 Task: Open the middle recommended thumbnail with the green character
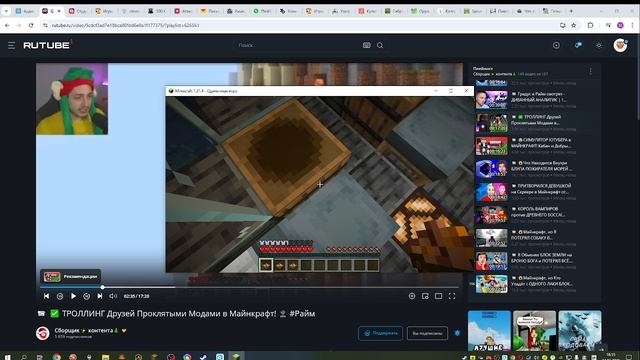click(x=534, y=330)
